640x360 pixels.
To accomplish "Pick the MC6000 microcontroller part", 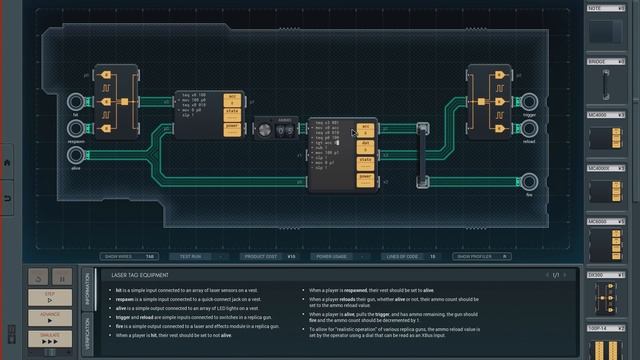I will 606,241.
